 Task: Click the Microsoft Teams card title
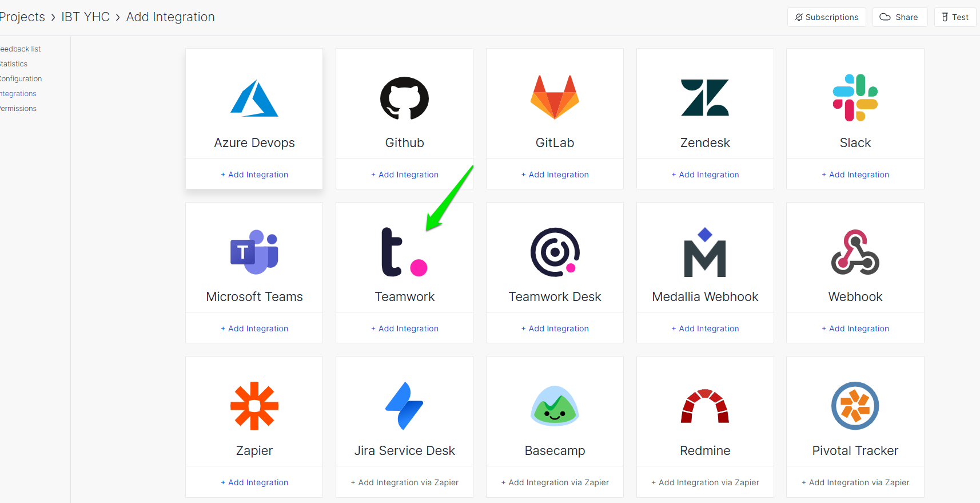254,296
